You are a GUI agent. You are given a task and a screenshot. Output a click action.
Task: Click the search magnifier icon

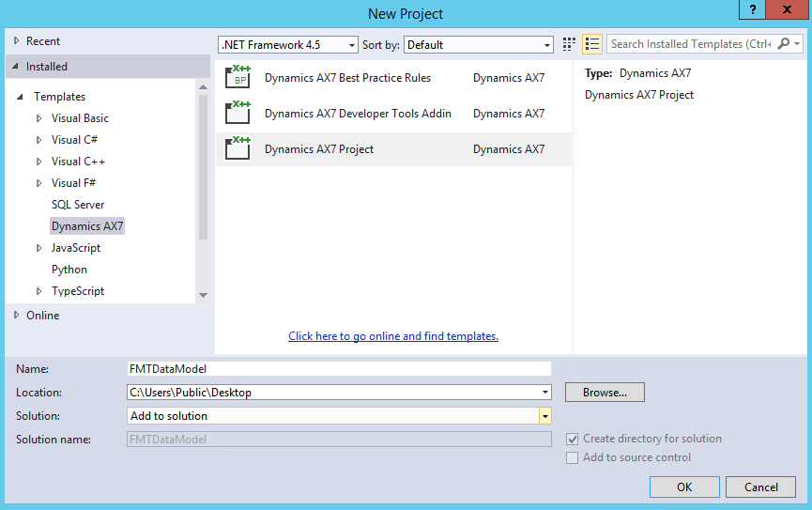[x=783, y=44]
